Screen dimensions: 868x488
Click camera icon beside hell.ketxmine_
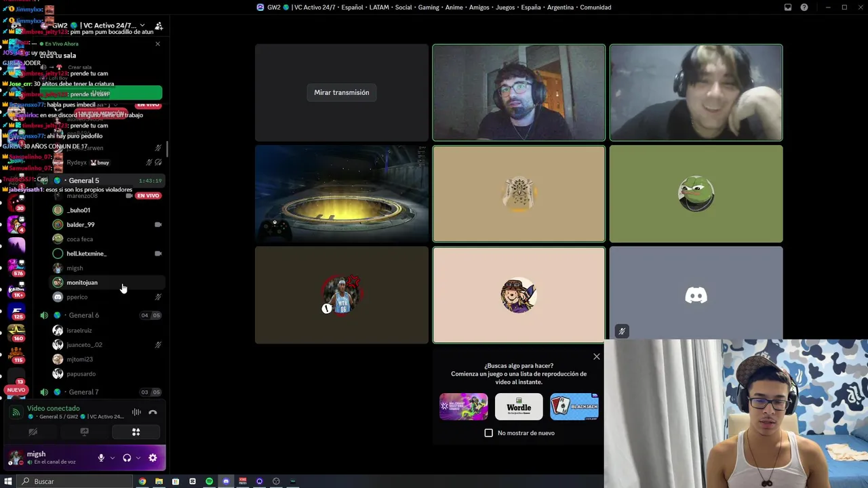tap(158, 253)
